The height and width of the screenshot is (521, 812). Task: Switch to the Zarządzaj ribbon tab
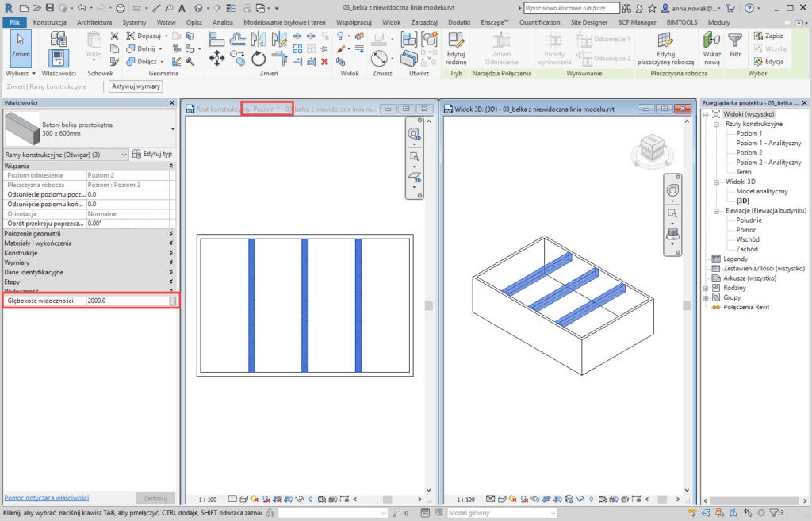[x=425, y=22]
